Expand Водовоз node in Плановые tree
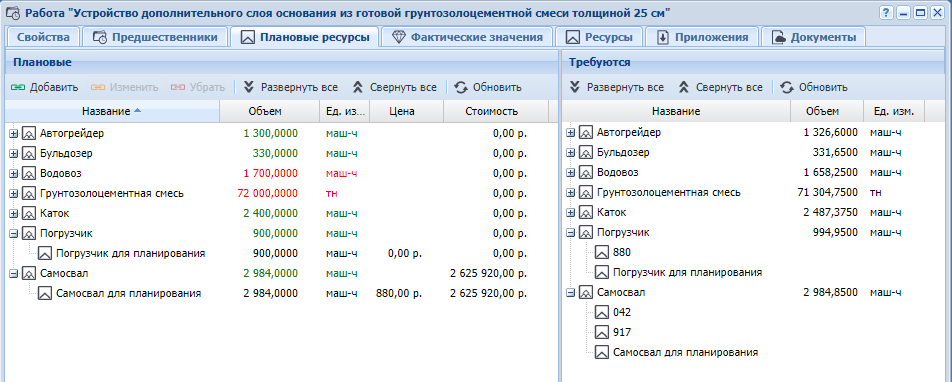 (14, 173)
